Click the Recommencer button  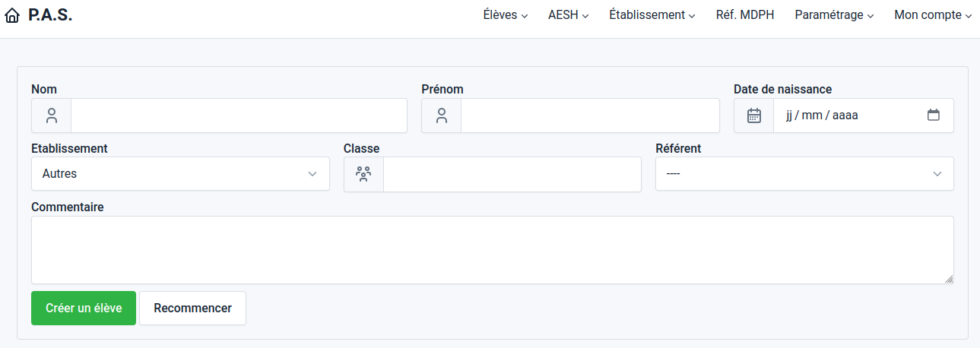[x=192, y=308]
